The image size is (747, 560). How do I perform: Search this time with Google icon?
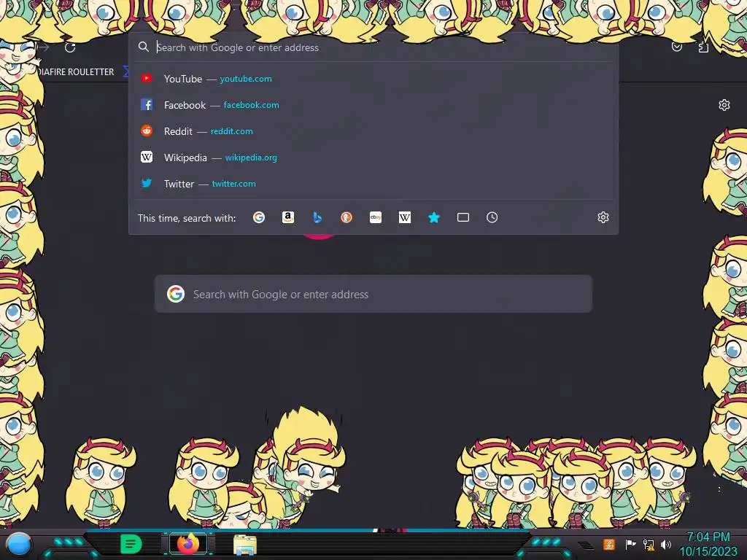pyautogui.click(x=259, y=217)
